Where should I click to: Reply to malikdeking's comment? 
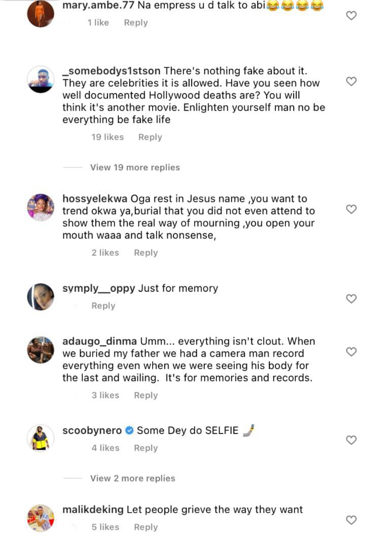pyautogui.click(x=146, y=527)
